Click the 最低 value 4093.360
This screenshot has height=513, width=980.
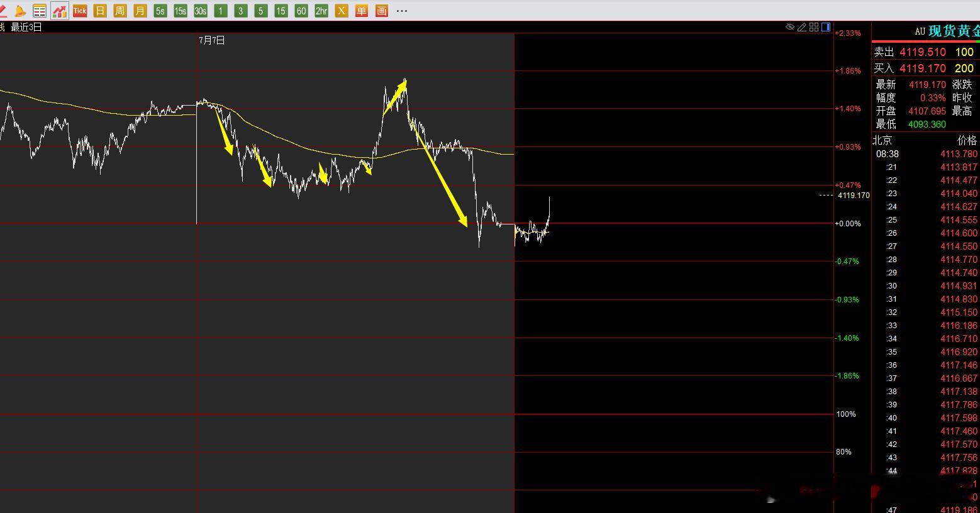point(927,124)
